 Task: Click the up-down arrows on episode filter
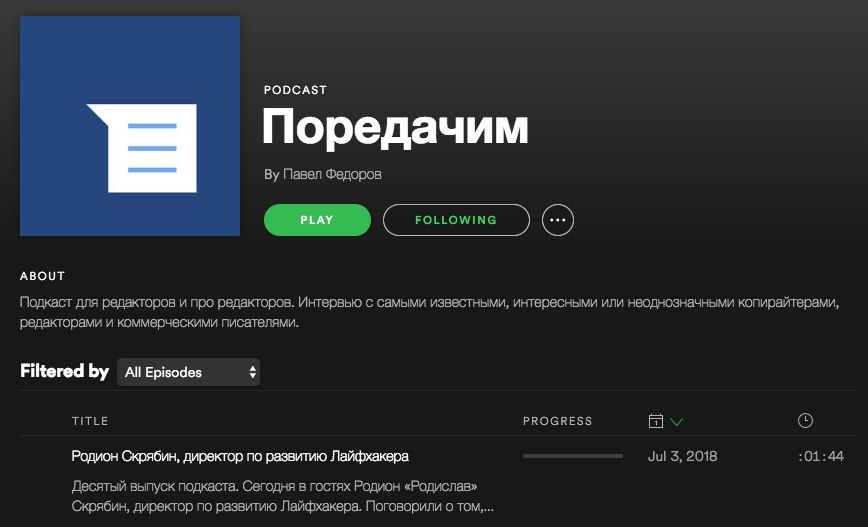click(252, 372)
